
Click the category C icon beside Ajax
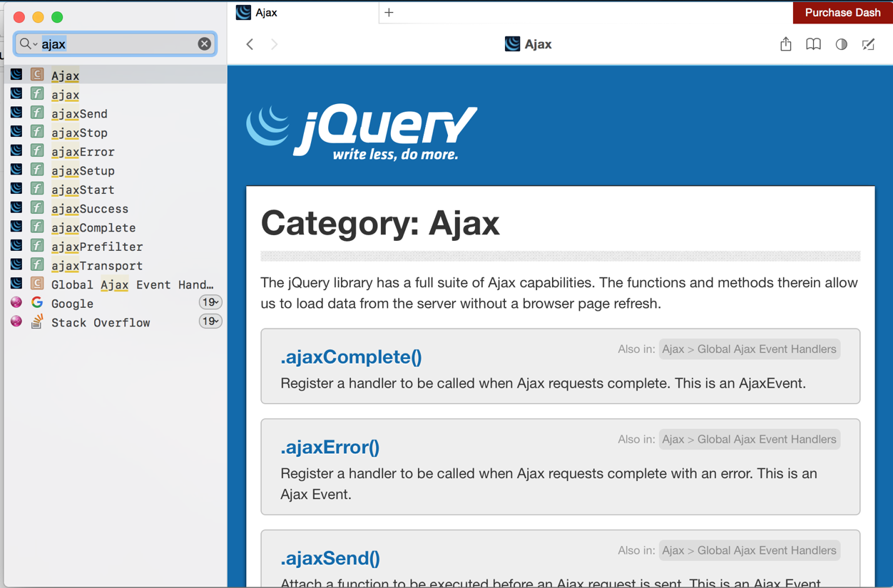click(x=37, y=74)
